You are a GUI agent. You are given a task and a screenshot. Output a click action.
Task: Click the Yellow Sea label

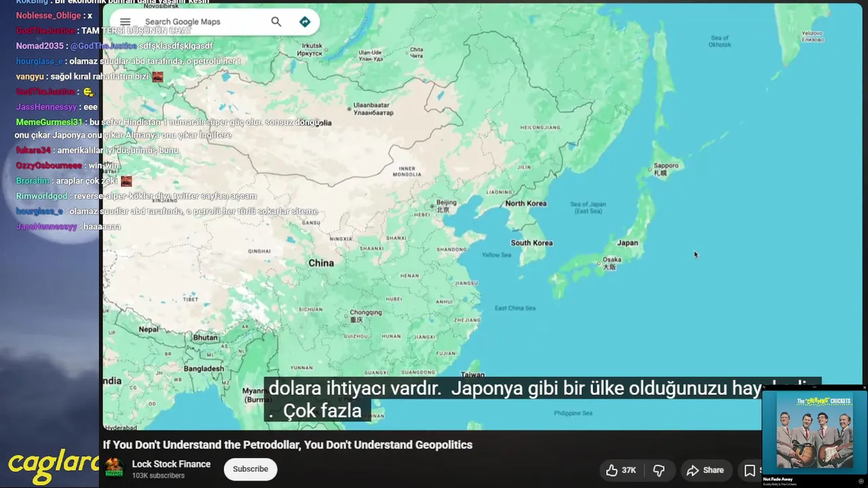point(496,255)
